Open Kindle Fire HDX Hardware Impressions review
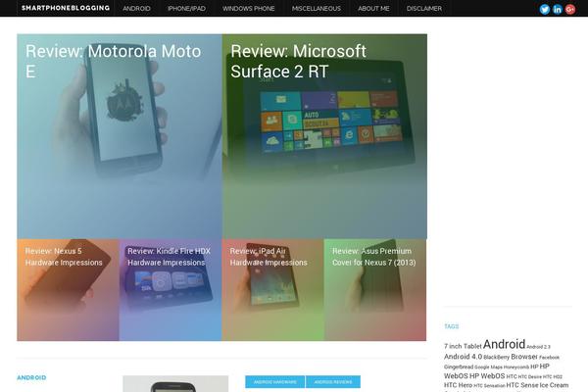This screenshot has height=392, width=588. pyautogui.click(x=171, y=290)
